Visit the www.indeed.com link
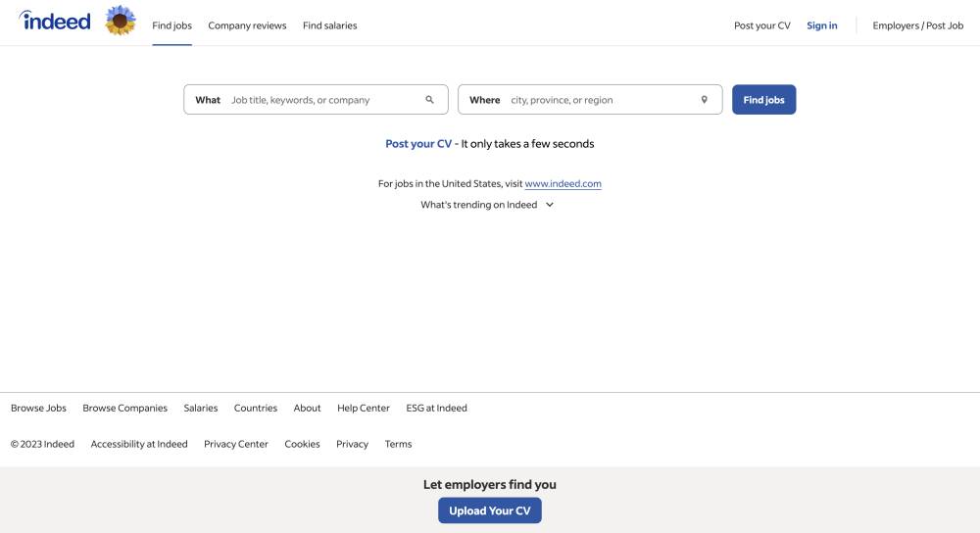980x533 pixels. (563, 183)
